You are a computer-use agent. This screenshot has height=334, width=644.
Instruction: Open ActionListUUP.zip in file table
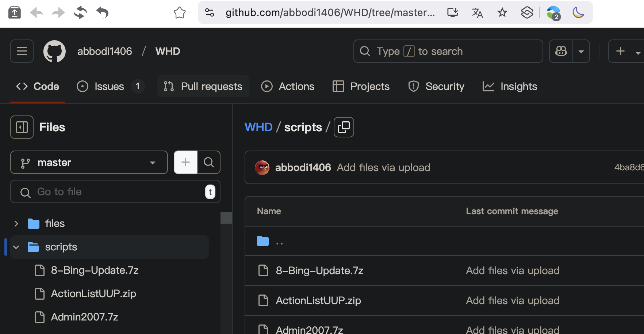pos(318,301)
